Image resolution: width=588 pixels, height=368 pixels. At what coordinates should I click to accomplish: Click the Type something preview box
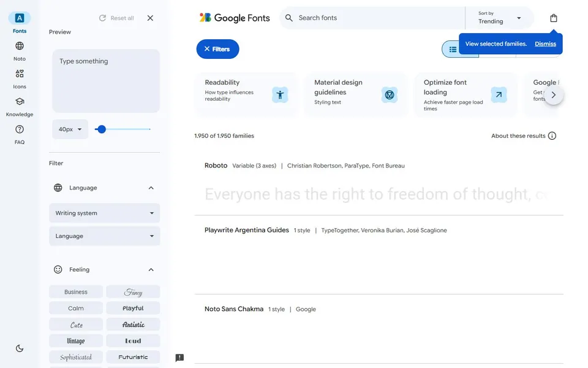coord(106,81)
